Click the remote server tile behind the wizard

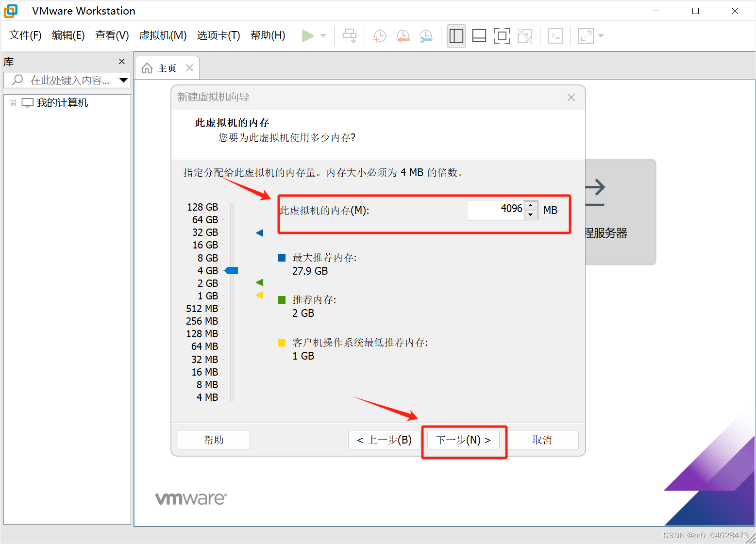click(x=621, y=212)
